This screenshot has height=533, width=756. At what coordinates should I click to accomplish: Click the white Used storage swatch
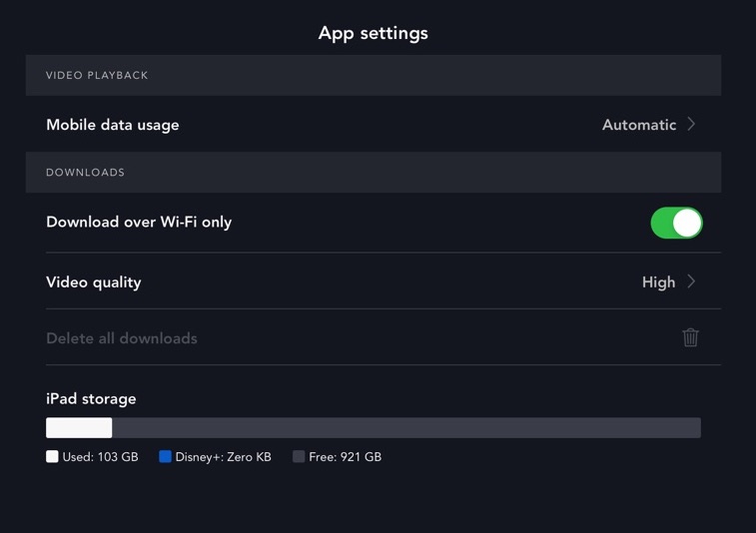click(52, 456)
